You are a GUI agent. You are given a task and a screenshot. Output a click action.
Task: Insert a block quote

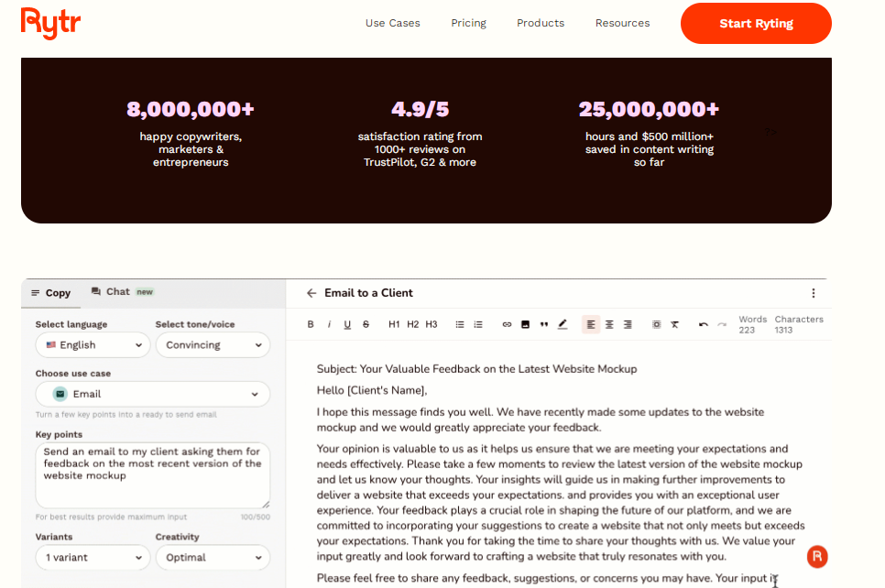tap(544, 324)
